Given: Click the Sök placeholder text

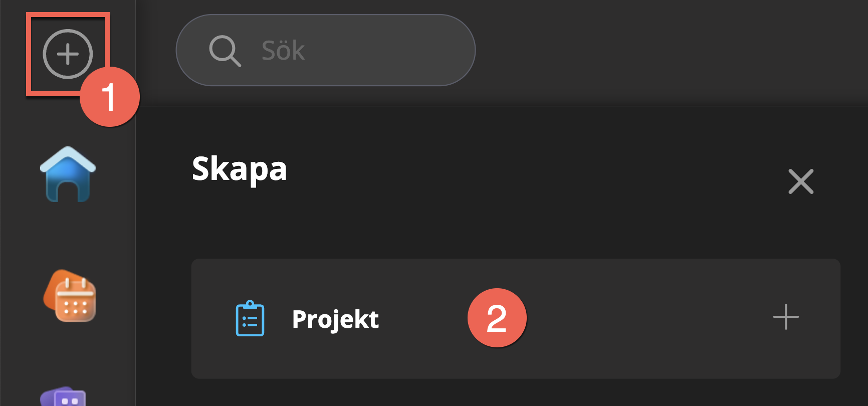Looking at the screenshot, I should click(283, 51).
